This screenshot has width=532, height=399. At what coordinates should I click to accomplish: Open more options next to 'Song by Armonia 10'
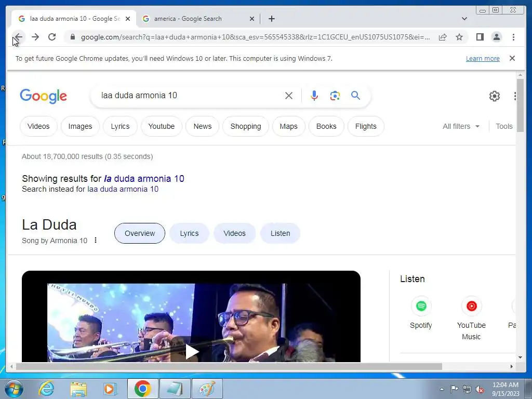(96, 240)
